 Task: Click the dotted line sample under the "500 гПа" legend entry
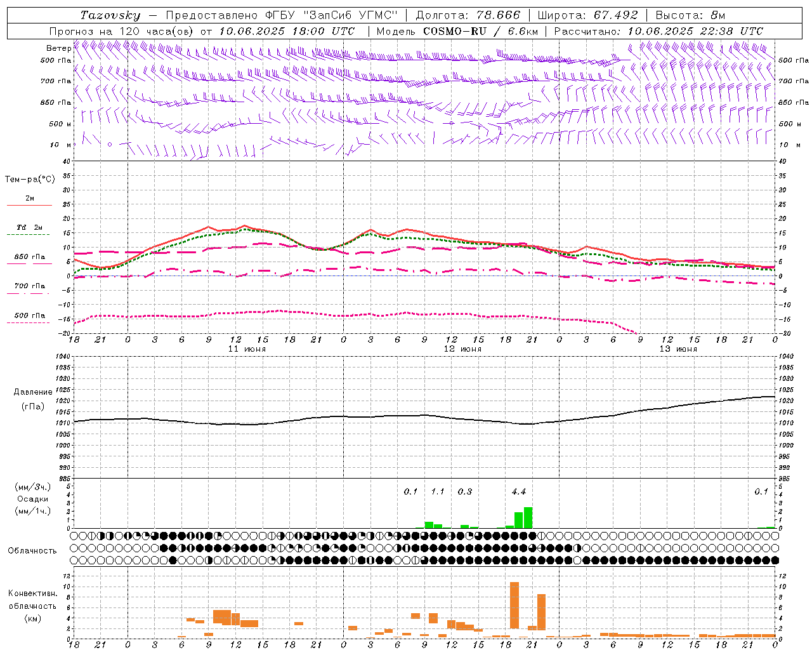pos(29,322)
